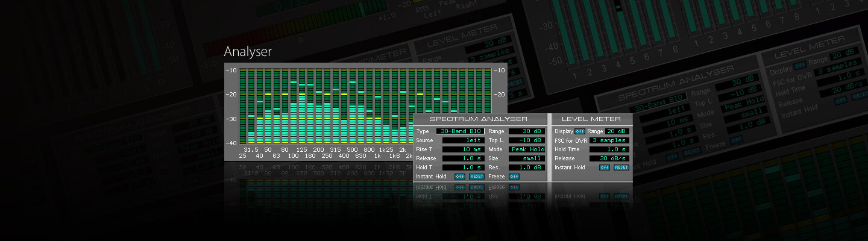Toggle Spectrum Analyser Instant Hold off switch
Viewport: 868px width, 241px height.
tap(460, 177)
